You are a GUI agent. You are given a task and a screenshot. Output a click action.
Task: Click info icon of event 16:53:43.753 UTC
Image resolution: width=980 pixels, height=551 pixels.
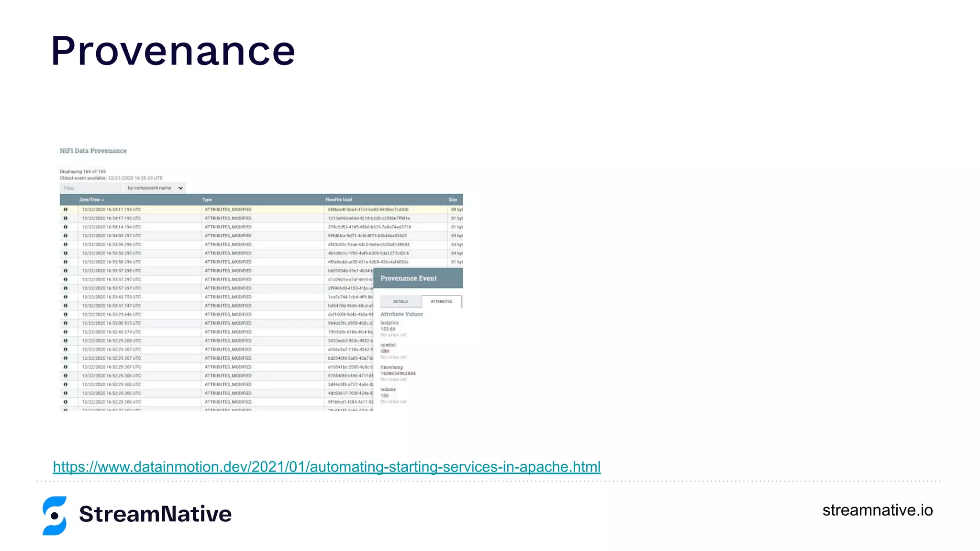(x=66, y=297)
